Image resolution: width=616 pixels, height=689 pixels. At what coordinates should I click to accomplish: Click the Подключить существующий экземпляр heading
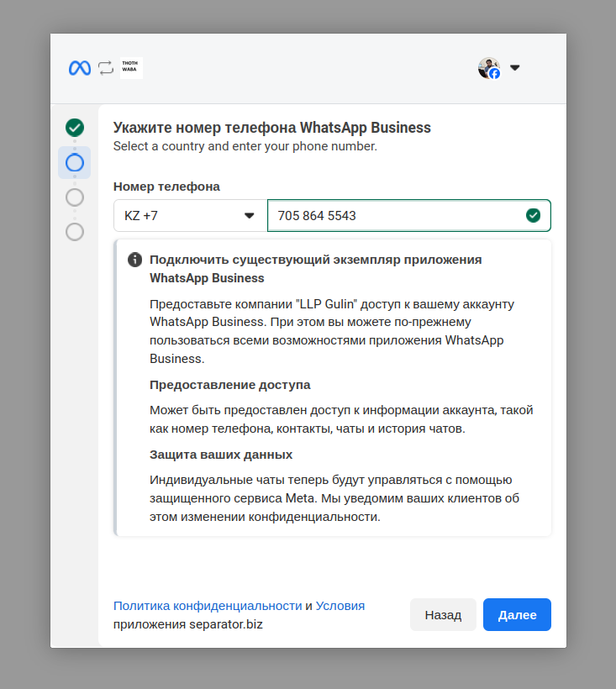(315, 269)
